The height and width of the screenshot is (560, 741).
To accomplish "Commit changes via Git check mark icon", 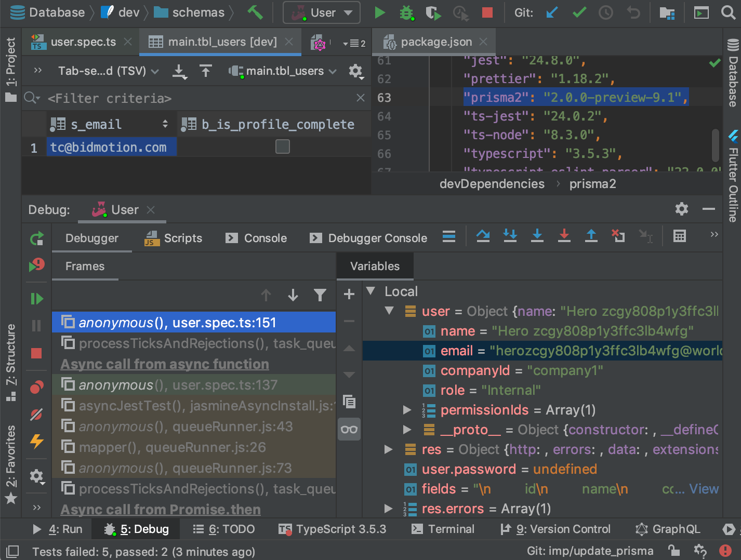I will click(578, 12).
